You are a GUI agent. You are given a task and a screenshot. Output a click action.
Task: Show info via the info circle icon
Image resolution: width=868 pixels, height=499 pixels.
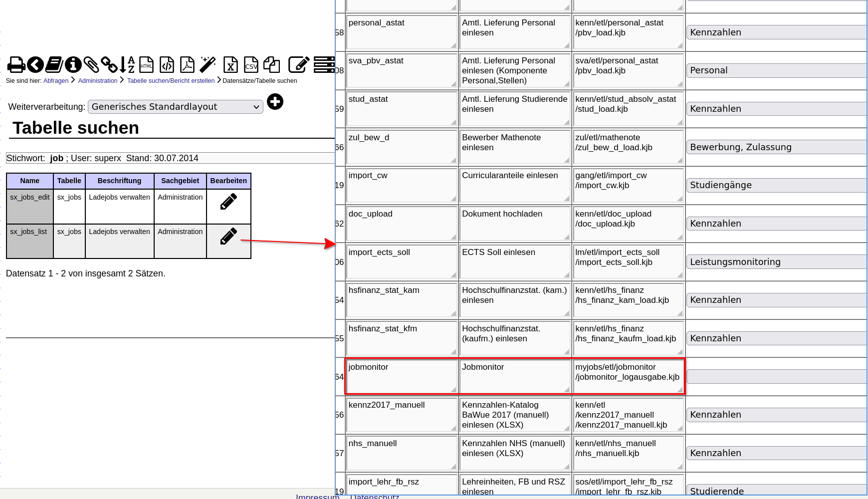[x=73, y=65]
